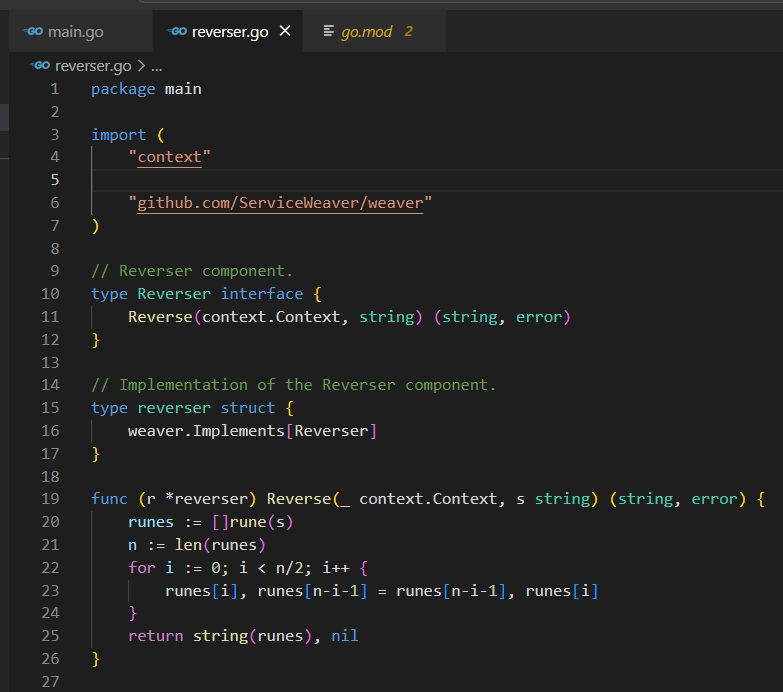Click the return keyword on line 25
Viewport: 783px width, 692px height.
click(x=155, y=636)
